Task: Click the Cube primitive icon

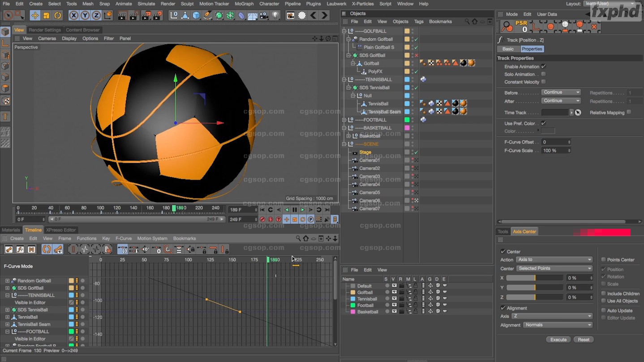Action: pyautogui.click(x=196, y=15)
